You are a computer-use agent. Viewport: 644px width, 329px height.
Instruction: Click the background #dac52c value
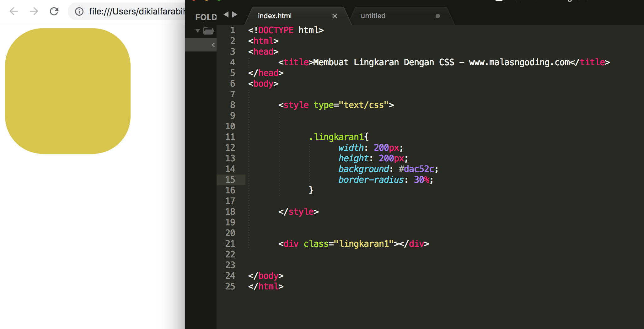(416, 169)
